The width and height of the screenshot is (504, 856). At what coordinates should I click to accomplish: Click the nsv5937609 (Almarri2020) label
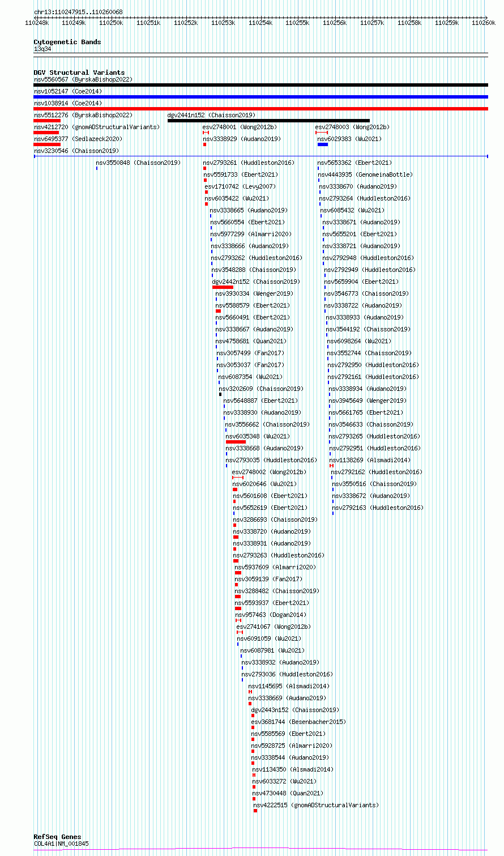click(276, 567)
